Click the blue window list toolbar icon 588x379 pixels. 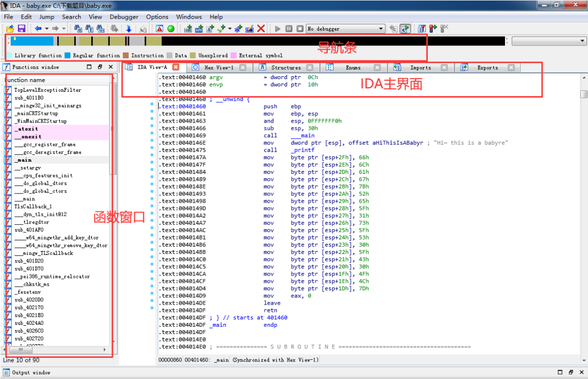click(421, 29)
